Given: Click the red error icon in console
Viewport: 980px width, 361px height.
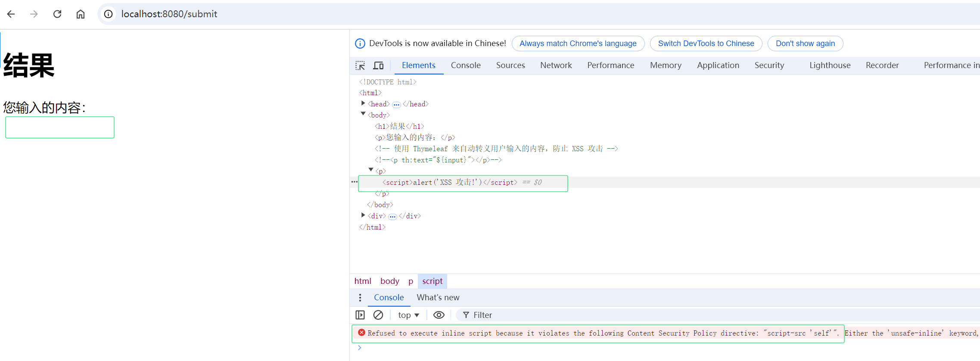Looking at the screenshot, I should click(362, 333).
